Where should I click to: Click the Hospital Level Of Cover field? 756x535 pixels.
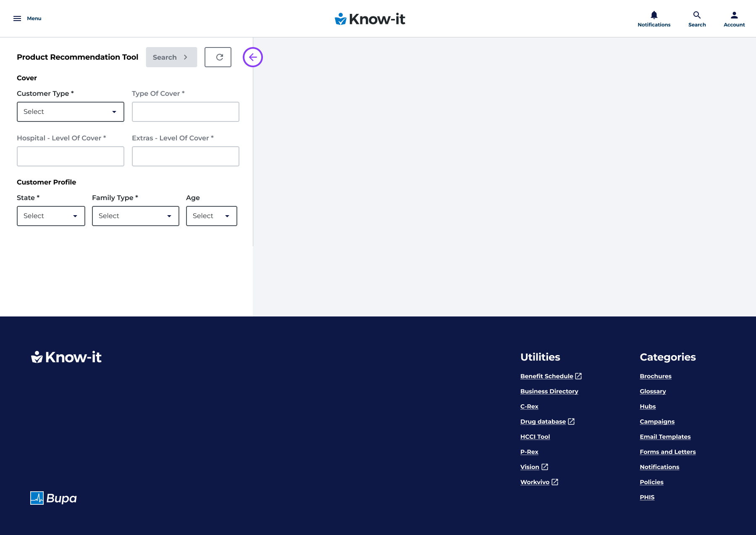coord(71,156)
